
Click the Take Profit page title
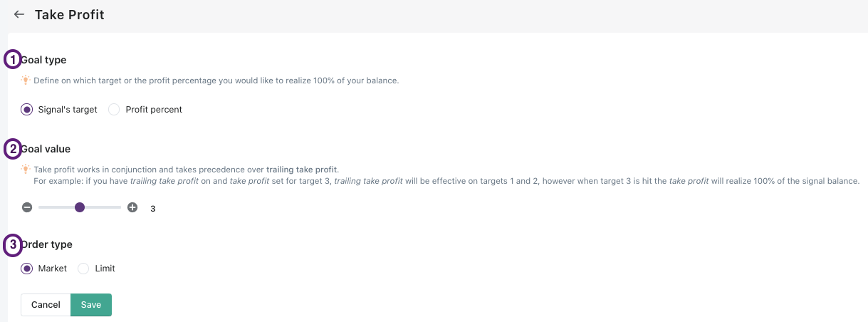click(70, 15)
